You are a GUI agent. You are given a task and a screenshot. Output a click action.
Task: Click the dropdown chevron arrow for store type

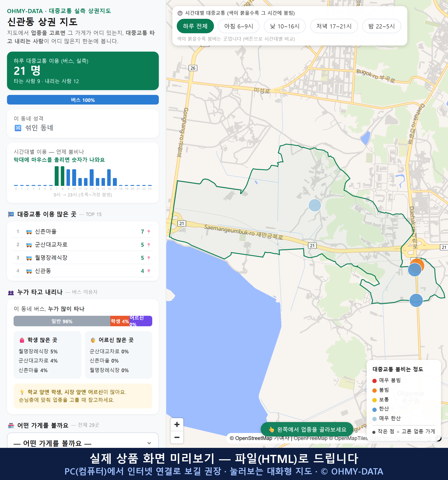(149, 443)
